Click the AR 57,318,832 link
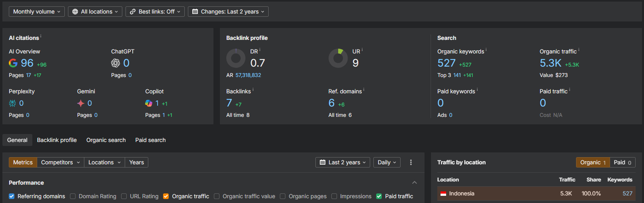Viewport: 644px width, 203px height. pos(248,75)
